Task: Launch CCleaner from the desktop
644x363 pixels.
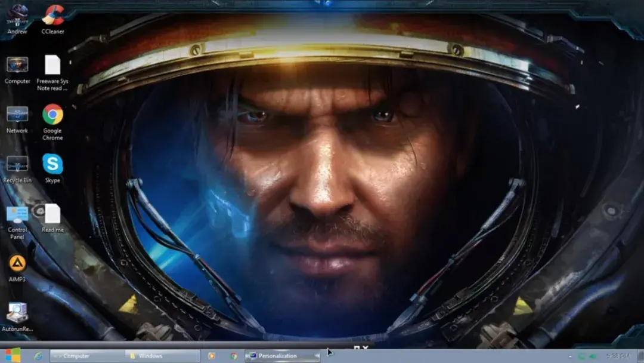Action: [52, 19]
